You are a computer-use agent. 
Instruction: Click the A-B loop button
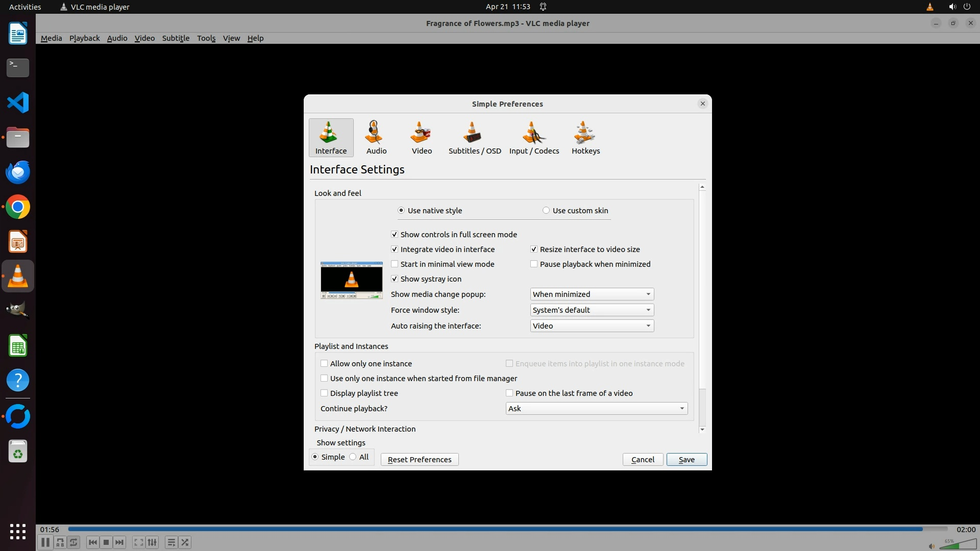(x=60, y=542)
